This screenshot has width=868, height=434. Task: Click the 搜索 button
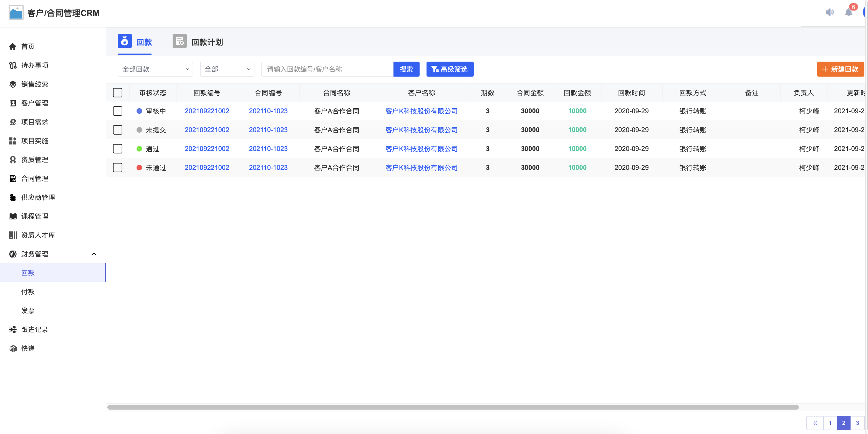point(406,69)
